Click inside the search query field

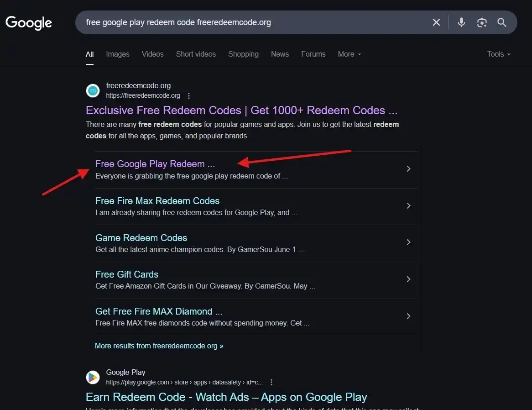pos(251,22)
